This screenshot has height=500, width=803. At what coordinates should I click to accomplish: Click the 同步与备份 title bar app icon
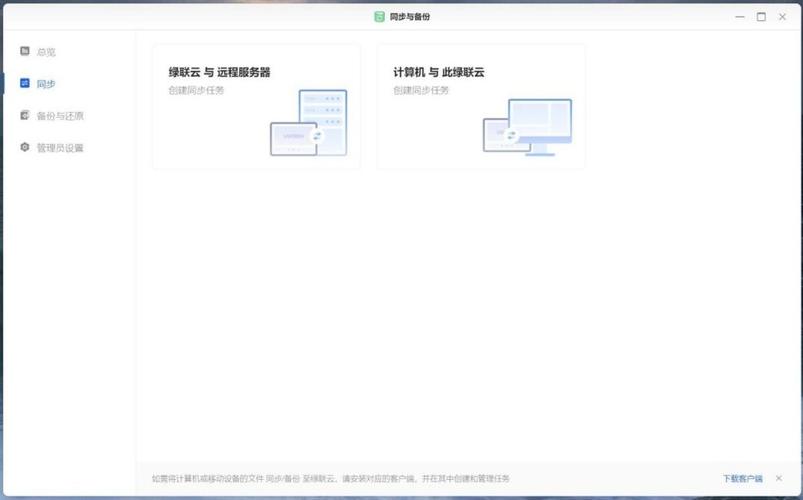point(379,17)
